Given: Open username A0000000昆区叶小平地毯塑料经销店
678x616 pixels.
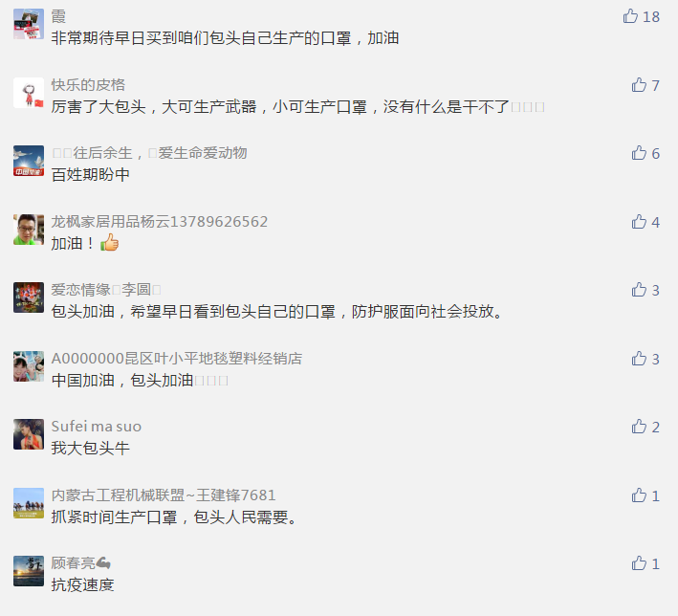Looking at the screenshot, I should (x=176, y=358).
